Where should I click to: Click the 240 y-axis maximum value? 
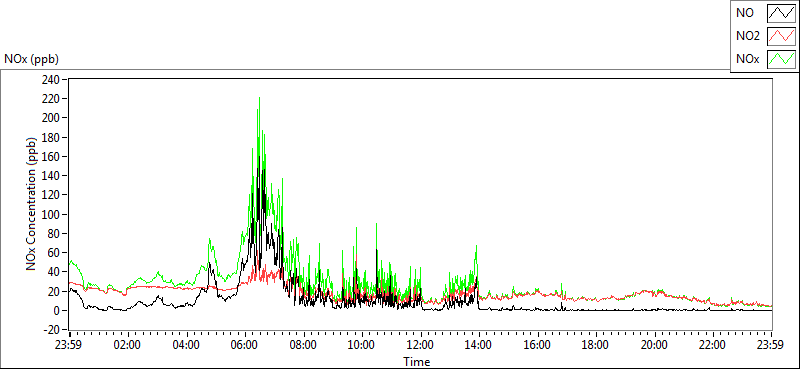coord(52,80)
